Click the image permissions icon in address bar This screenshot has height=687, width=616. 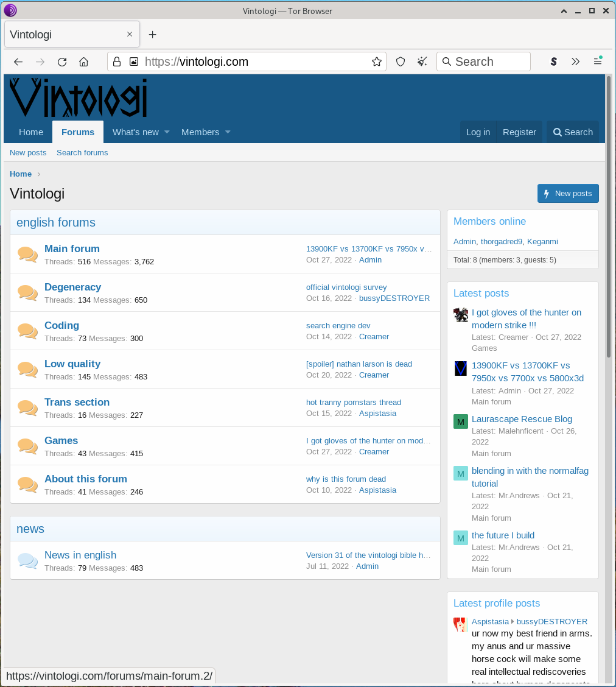pyautogui.click(x=134, y=62)
